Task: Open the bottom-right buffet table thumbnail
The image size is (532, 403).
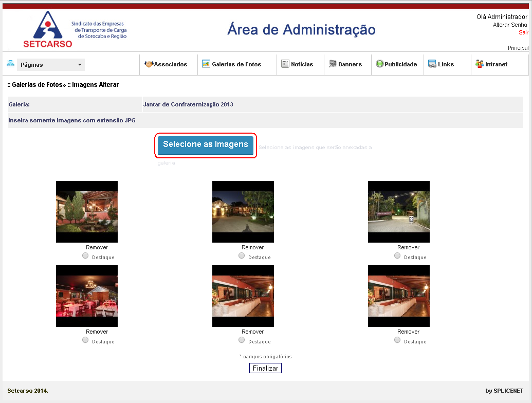Action: 399,296
